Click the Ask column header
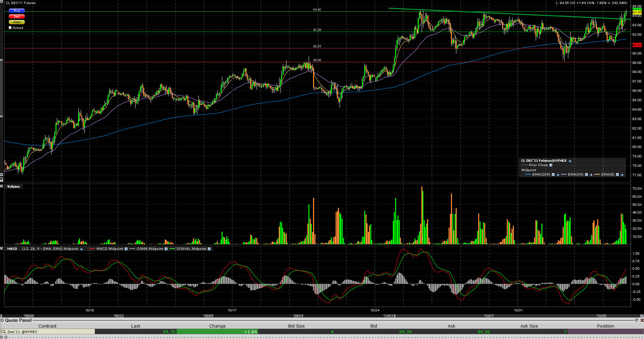The width and height of the screenshot is (644, 339). tap(452, 326)
